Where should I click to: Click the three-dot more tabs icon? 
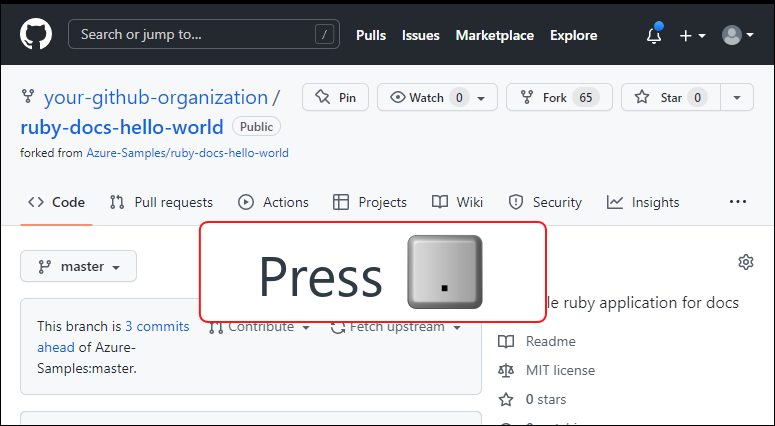(x=738, y=202)
